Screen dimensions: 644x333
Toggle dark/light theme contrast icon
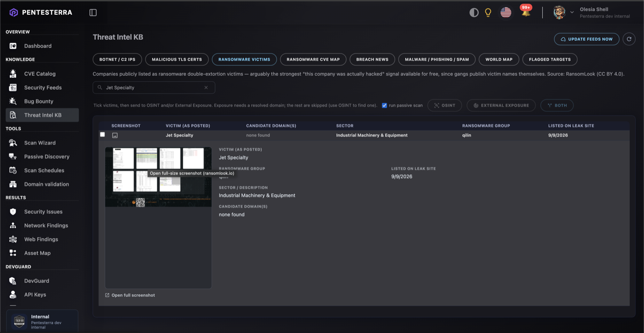(474, 12)
